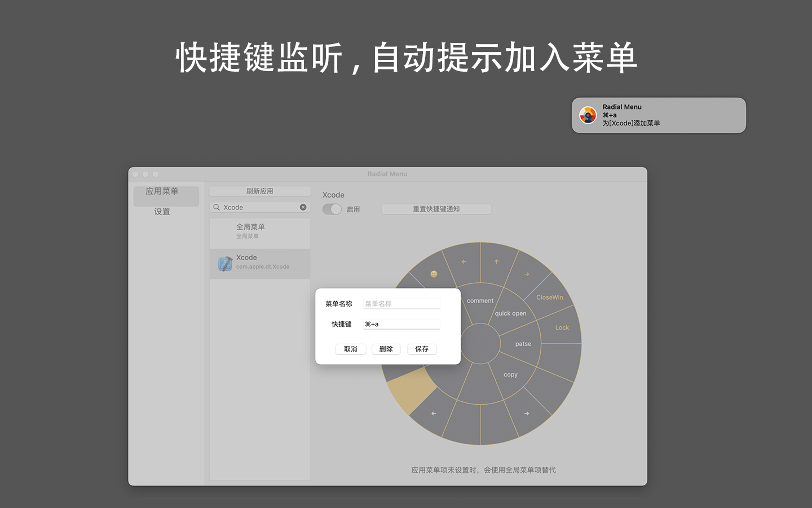The width and height of the screenshot is (812, 508).
Task: Click the copy segment on the radial wheel
Action: pos(510,374)
